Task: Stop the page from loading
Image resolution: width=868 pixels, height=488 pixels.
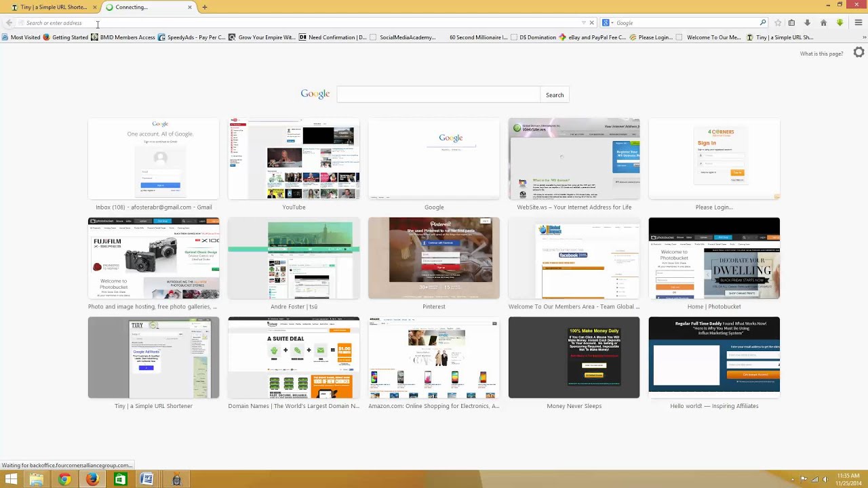Action: [591, 23]
